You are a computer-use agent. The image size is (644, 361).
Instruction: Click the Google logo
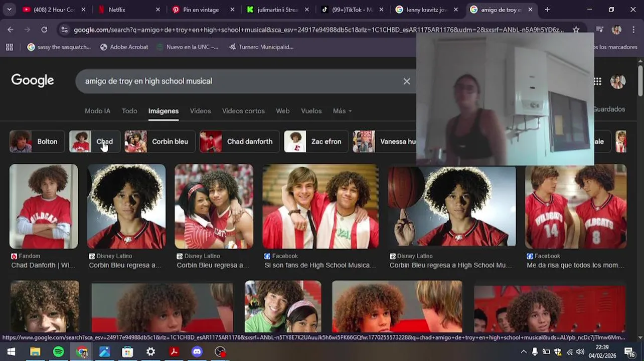[x=33, y=81]
